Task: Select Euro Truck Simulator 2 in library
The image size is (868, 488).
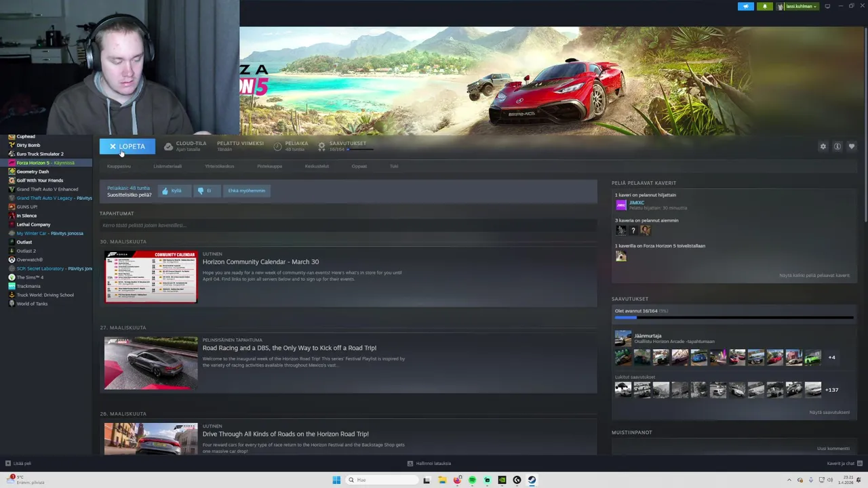Action: tap(40, 154)
